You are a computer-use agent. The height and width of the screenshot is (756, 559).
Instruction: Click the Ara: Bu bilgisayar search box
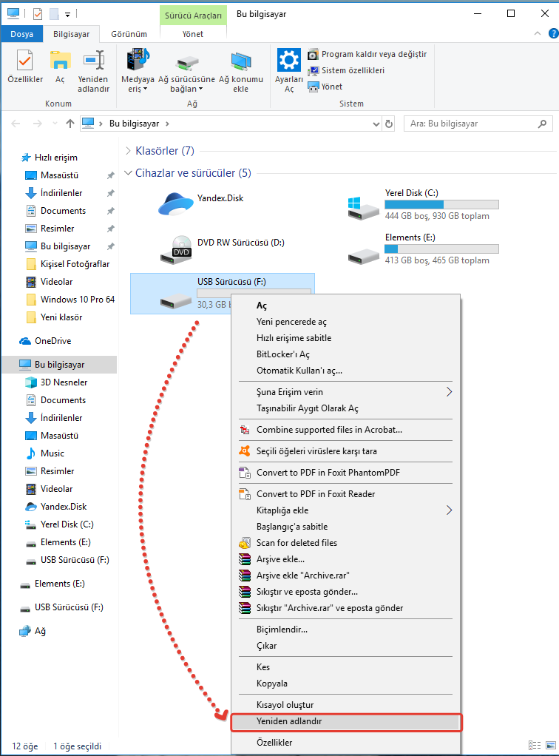pos(473,124)
